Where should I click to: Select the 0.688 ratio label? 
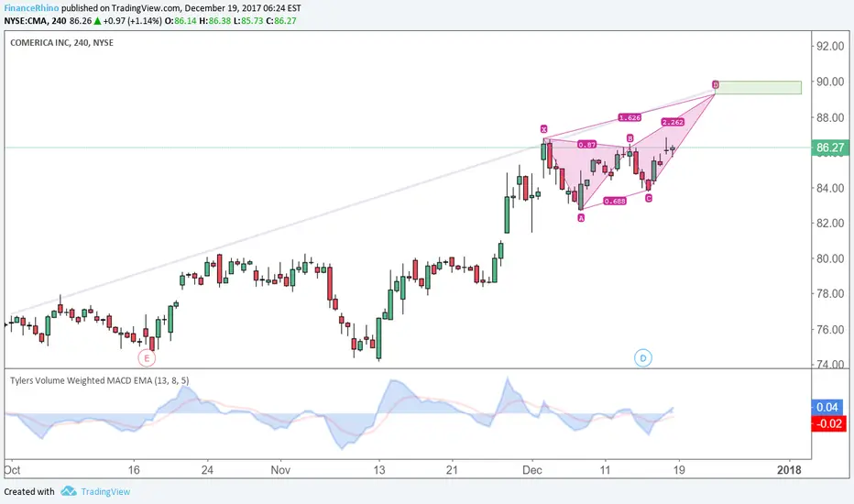pos(615,201)
